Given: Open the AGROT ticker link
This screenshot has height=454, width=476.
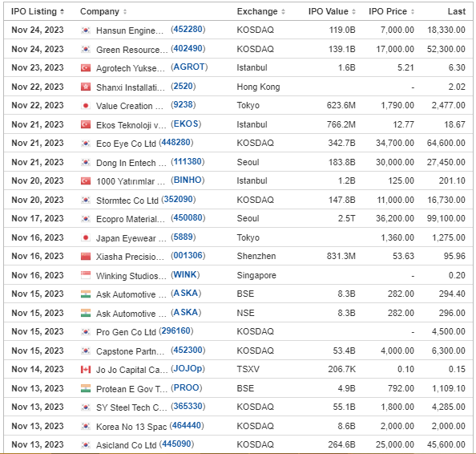Looking at the screenshot, I should tap(189, 67).
